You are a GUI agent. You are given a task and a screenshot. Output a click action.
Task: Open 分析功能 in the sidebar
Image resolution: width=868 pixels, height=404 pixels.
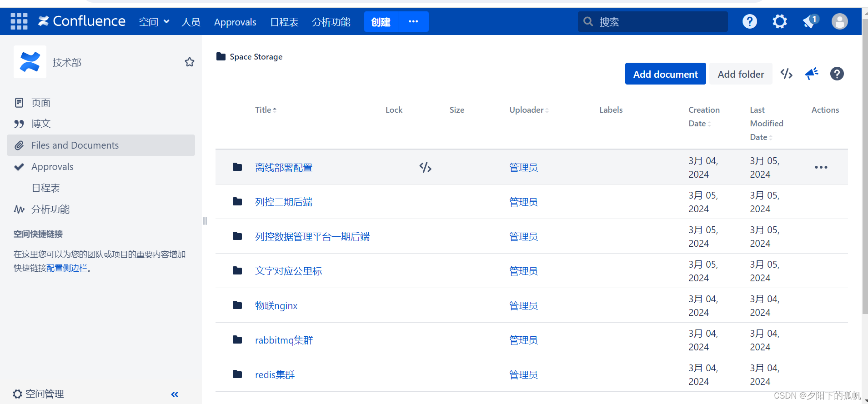pos(101,209)
